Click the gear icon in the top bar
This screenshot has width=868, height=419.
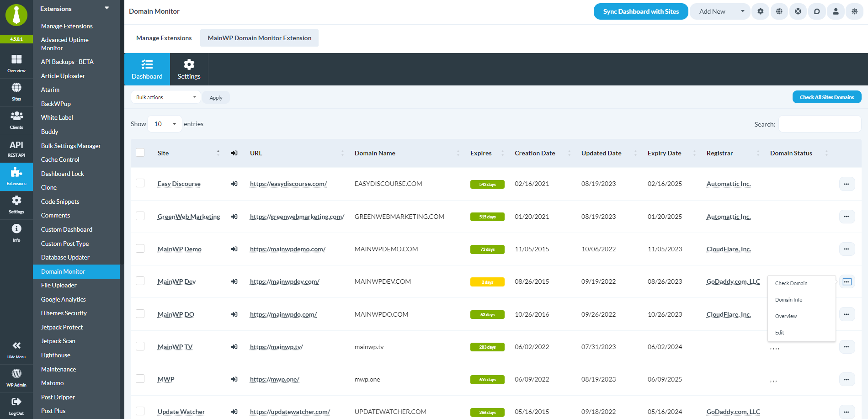click(761, 11)
